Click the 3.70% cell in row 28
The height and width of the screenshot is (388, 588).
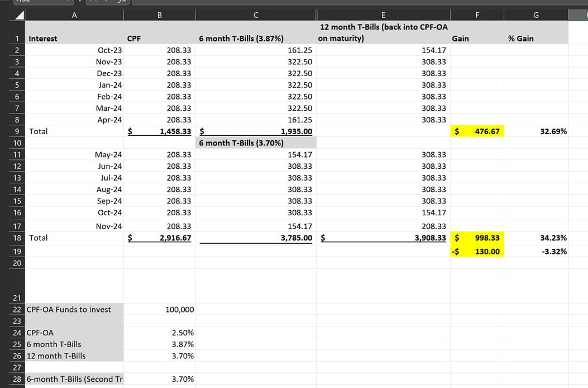(159, 380)
